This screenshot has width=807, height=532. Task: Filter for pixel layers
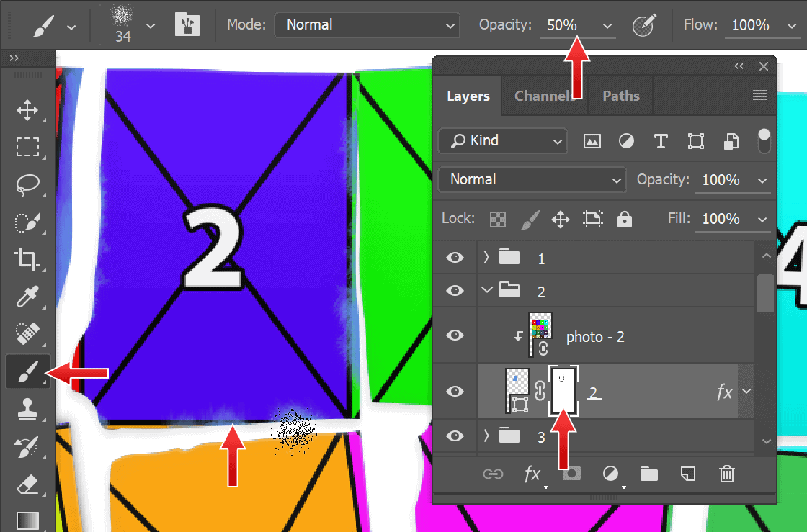coord(592,141)
